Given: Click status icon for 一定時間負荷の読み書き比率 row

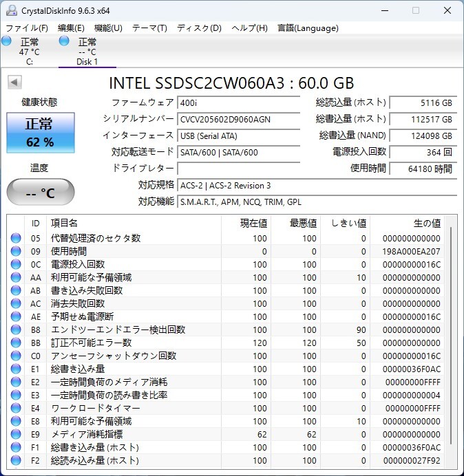Looking at the screenshot, I should tap(16, 395).
